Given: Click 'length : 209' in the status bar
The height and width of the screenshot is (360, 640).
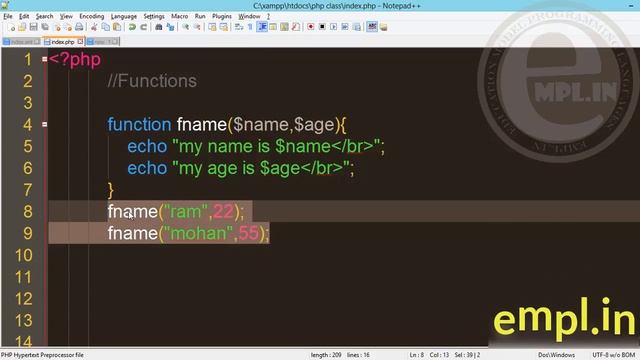Looking at the screenshot, I should pyautogui.click(x=326, y=355).
